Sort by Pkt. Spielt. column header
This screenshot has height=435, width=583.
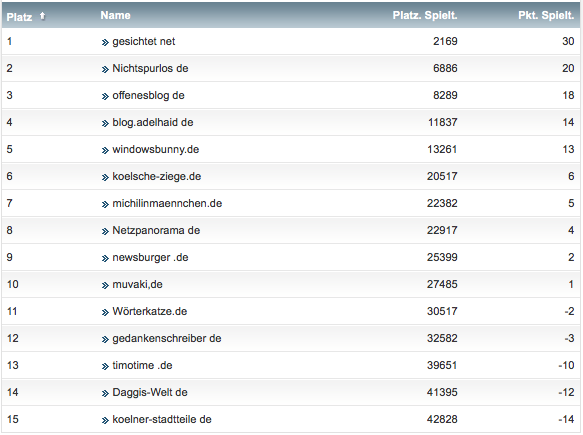[x=546, y=15]
